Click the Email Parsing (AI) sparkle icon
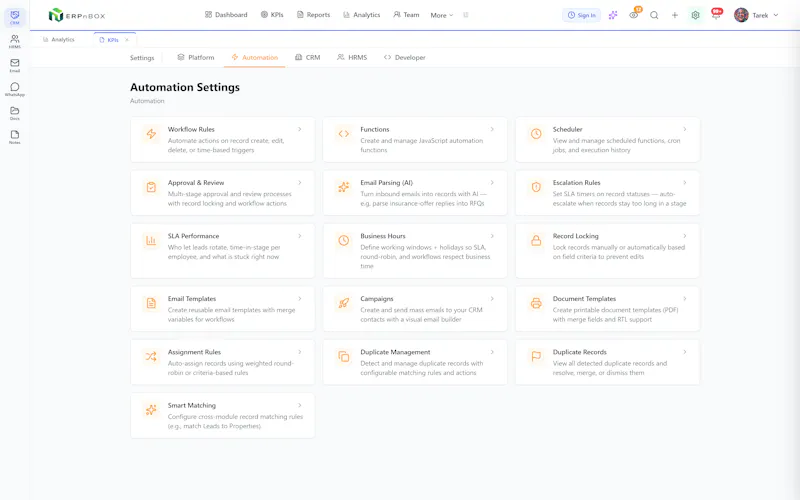Screen dimensions: 800x500 pos(344,187)
